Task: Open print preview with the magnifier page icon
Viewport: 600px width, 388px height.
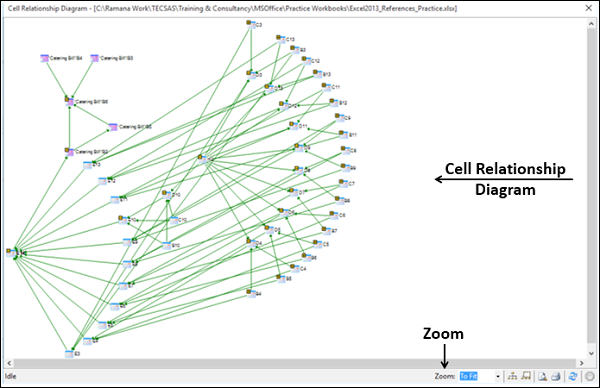Action: 543,377
